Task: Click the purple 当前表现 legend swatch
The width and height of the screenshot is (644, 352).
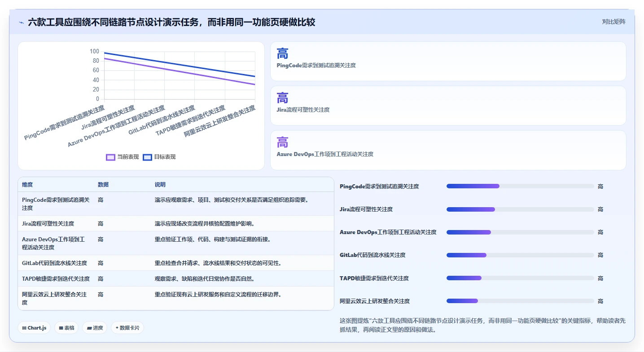Action: tap(110, 157)
